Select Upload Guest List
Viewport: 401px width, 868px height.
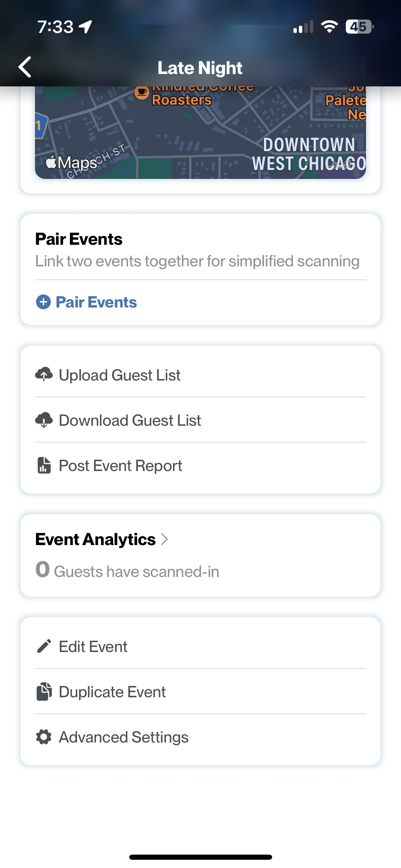200,375
